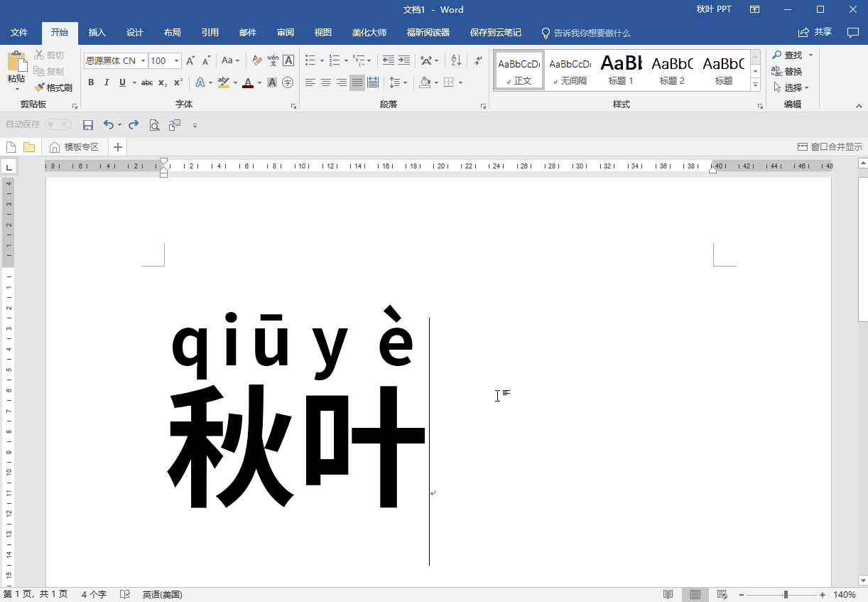Image resolution: width=868 pixels, height=602 pixels.
Task: Toggle subscript formatting
Action: click(x=163, y=82)
